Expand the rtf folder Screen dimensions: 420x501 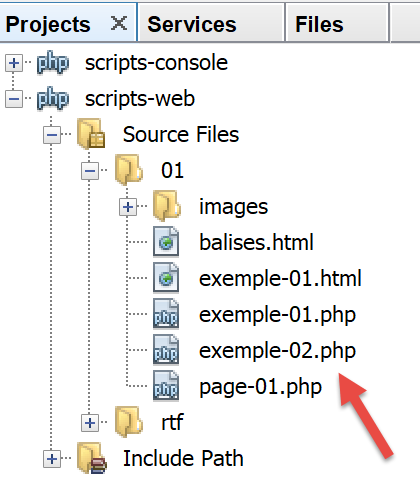[x=90, y=423]
